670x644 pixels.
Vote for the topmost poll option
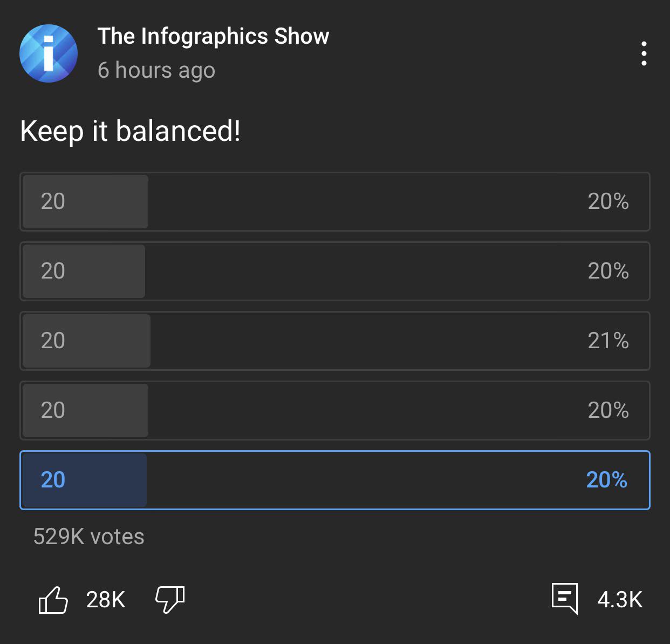click(335, 201)
